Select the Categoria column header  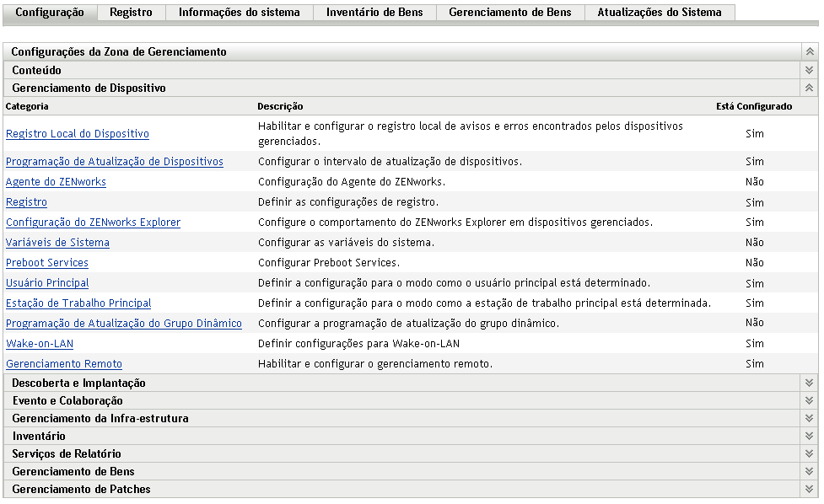[29, 105]
